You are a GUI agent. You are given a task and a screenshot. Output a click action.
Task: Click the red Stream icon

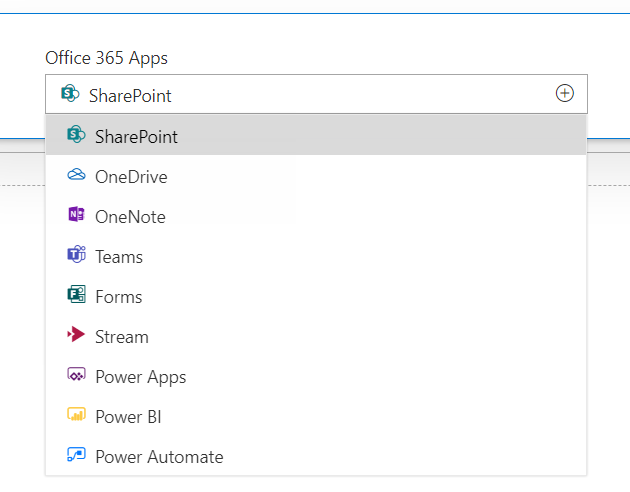click(x=76, y=334)
